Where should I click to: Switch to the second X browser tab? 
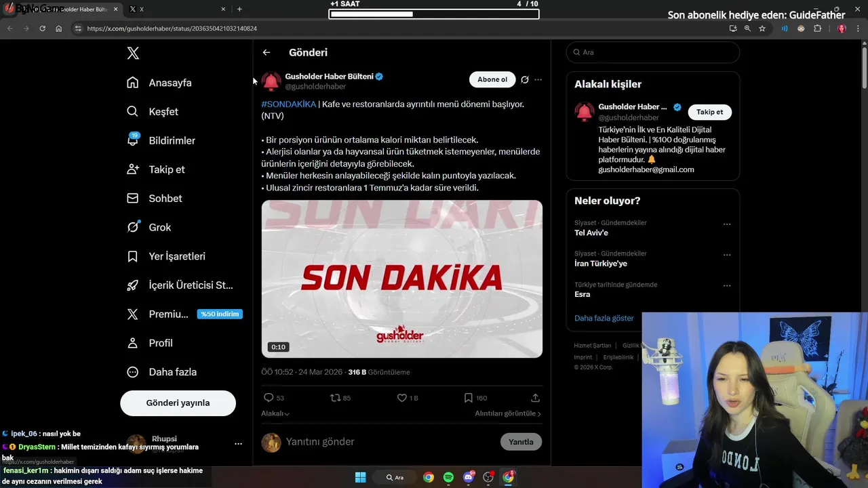pyautogui.click(x=178, y=9)
